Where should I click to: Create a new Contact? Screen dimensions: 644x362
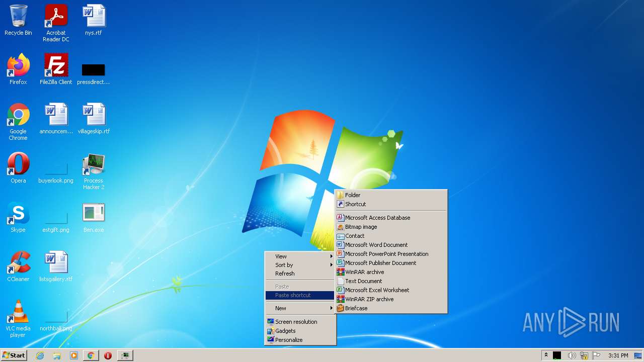pos(391,236)
